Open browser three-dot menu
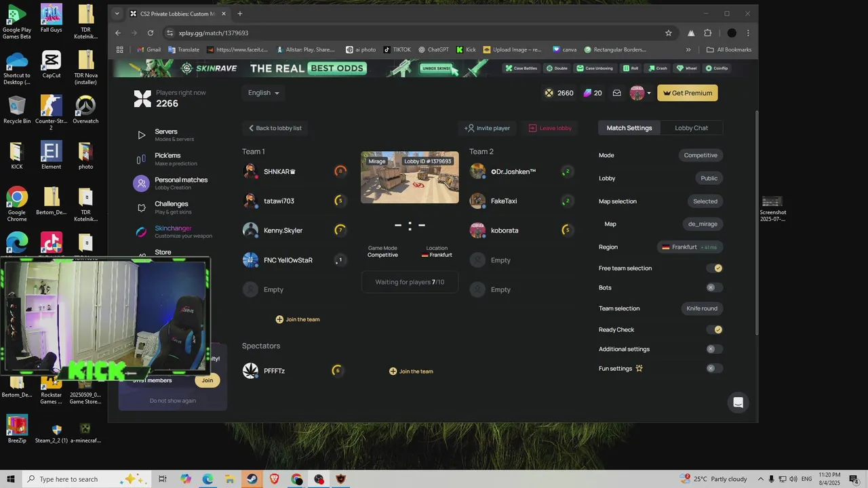This screenshot has width=868, height=488. coord(749,33)
